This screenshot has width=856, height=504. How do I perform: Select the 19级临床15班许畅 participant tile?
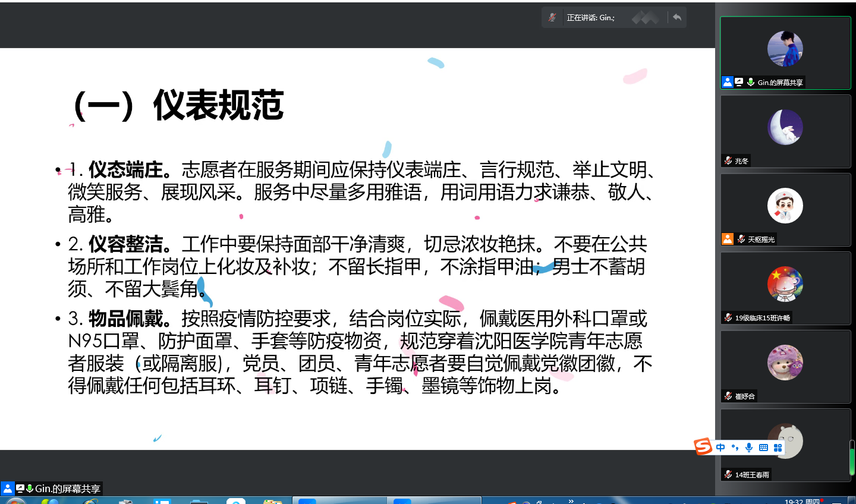[785, 288]
